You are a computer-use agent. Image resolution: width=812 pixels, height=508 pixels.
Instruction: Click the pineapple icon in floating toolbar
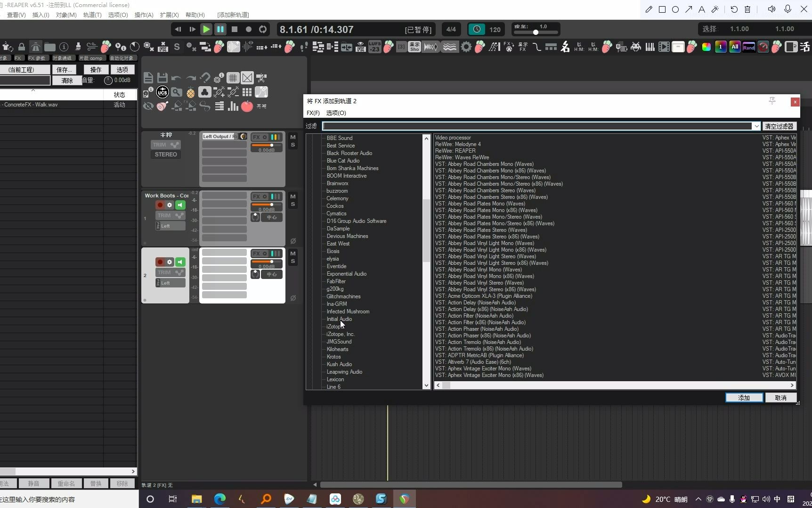[190, 92]
